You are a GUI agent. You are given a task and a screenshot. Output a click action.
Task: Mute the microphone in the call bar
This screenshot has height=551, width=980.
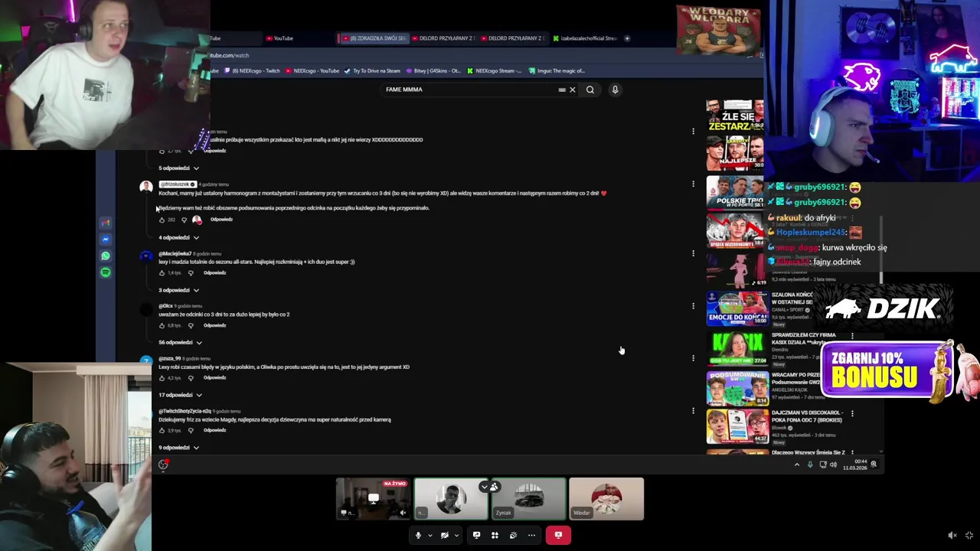(418, 535)
